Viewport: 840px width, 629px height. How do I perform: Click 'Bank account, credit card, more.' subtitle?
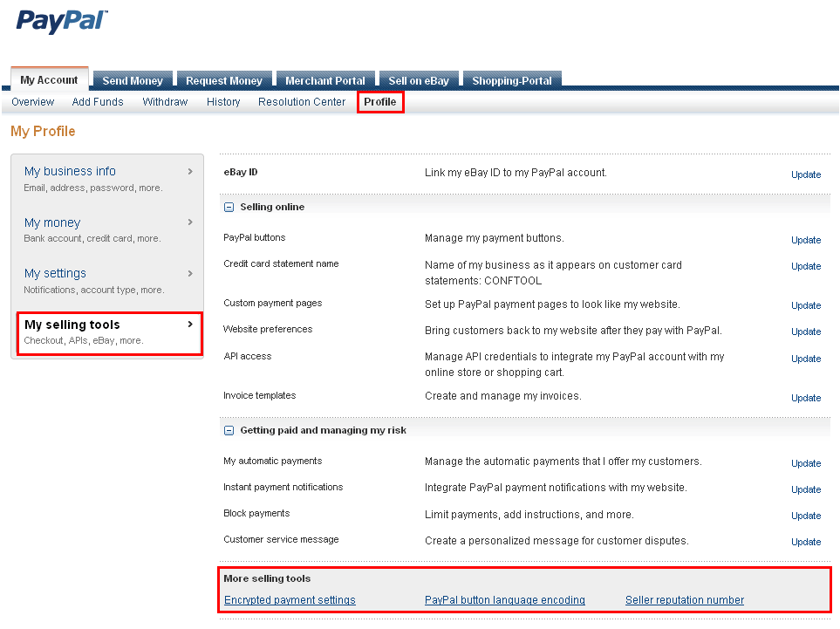click(92, 238)
